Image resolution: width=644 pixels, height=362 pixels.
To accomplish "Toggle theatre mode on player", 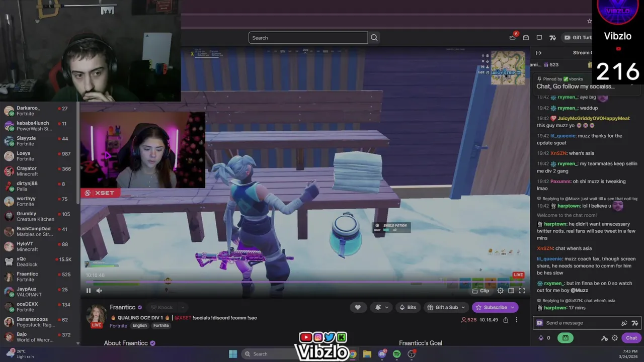I will 511,291.
